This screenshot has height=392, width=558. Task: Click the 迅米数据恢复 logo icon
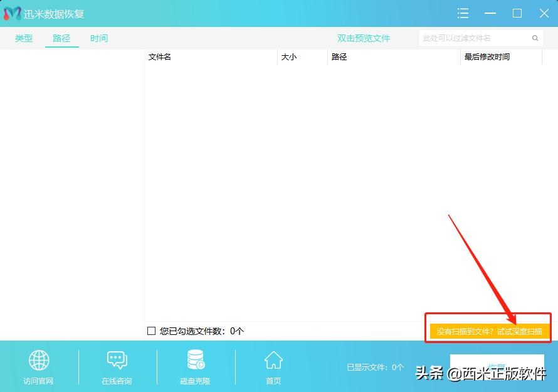tap(14, 13)
